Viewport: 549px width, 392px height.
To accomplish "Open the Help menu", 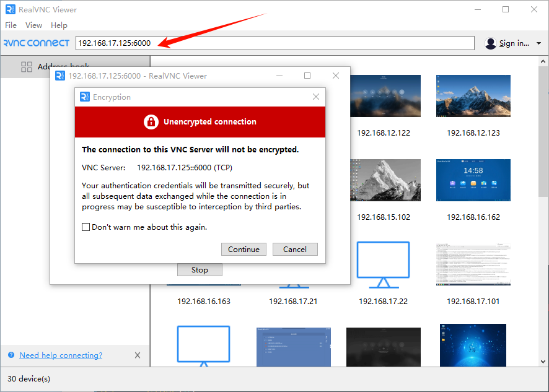I will (x=59, y=25).
